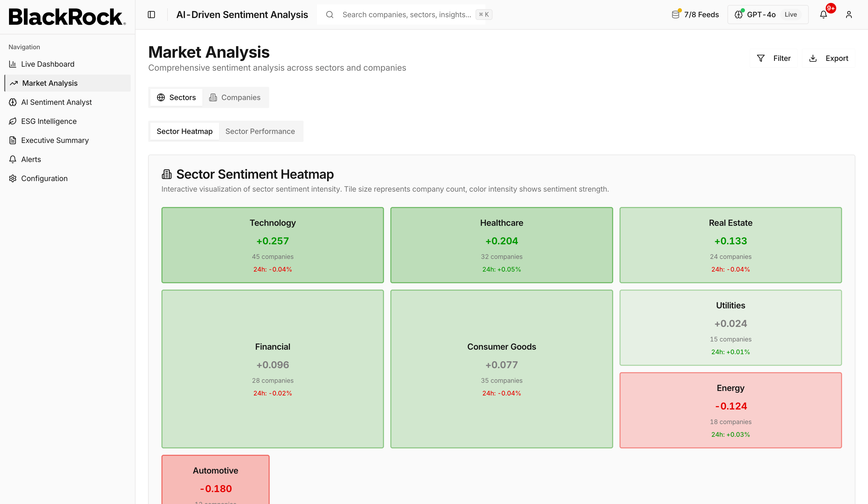
Task: Toggle the sidebar collapse icon
Action: click(151, 15)
